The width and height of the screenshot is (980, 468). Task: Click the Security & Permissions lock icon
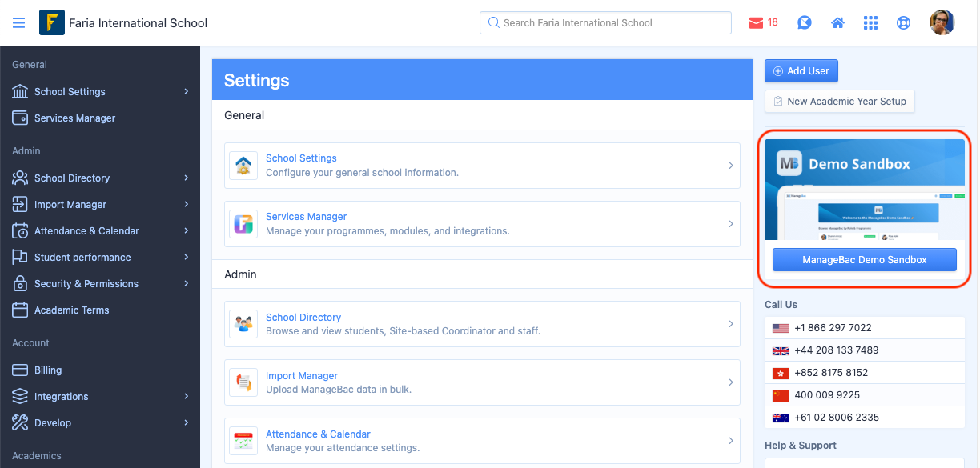tap(20, 283)
